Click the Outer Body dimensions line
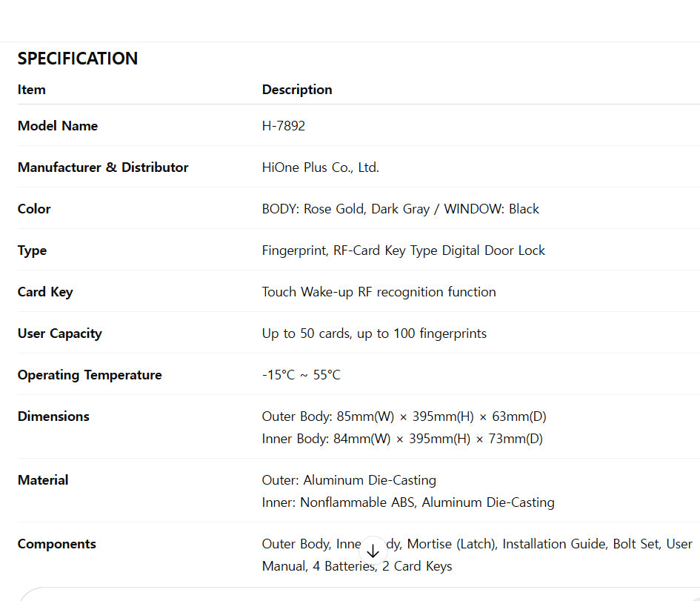This screenshot has height=601, width=700. click(404, 416)
